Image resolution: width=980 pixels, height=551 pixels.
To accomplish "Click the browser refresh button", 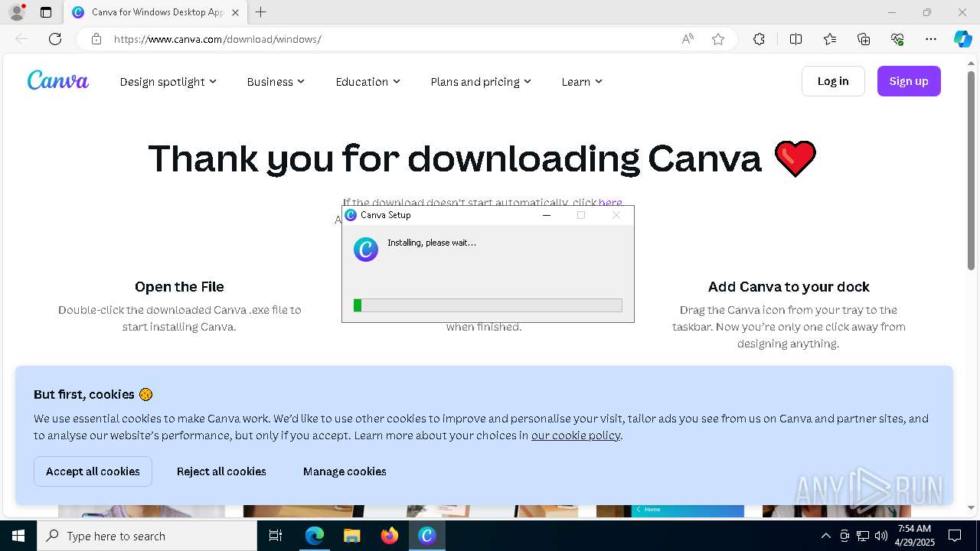I will 55,39.
